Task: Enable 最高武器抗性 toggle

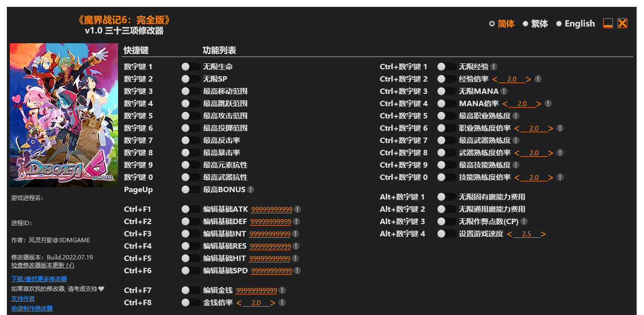Action: pos(190,177)
